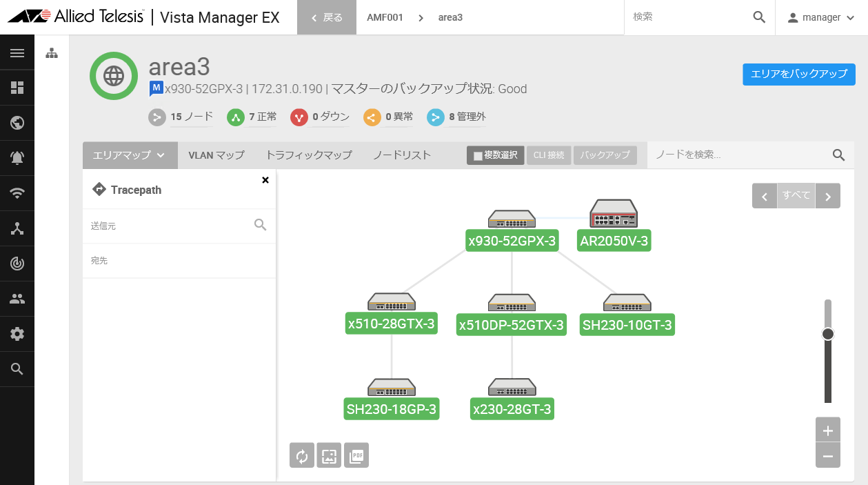Screen dimensions: 868x485
Task: Close the Tracepath panel
Action: (x=265, y=180)
